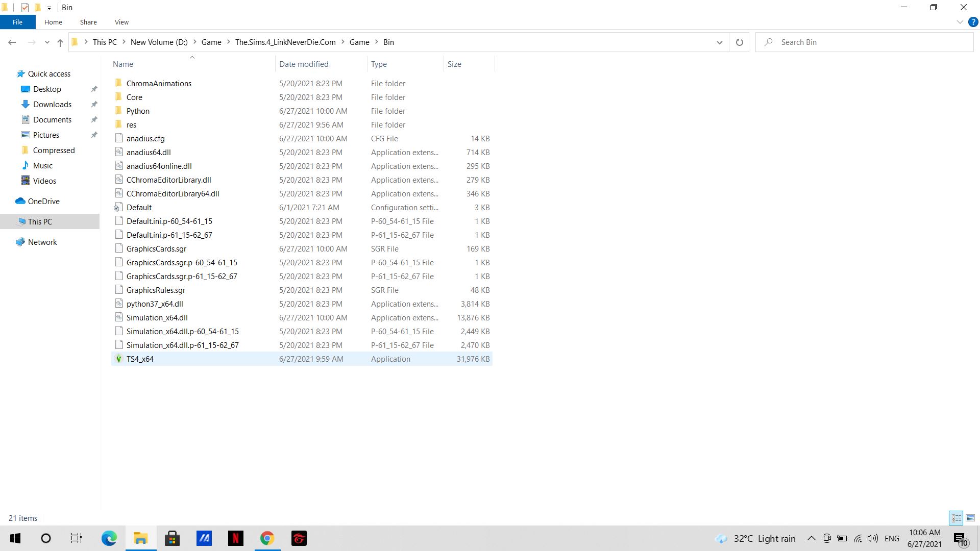The height and width of the screenshot is (551, 980).
Task: Navigate to The.Sims.4_LinkNeverDie.Com breadcrumb
Action: tap(285, 42)
